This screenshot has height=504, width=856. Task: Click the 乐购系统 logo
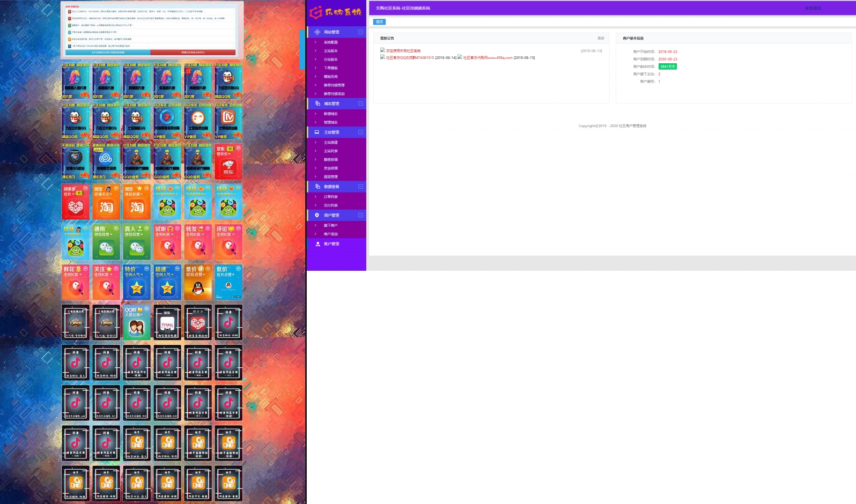pyautogui.click(x=336, y=12)
